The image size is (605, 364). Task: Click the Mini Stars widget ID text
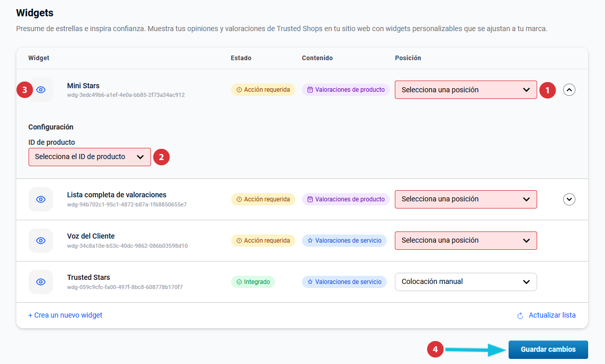[125, 95]
